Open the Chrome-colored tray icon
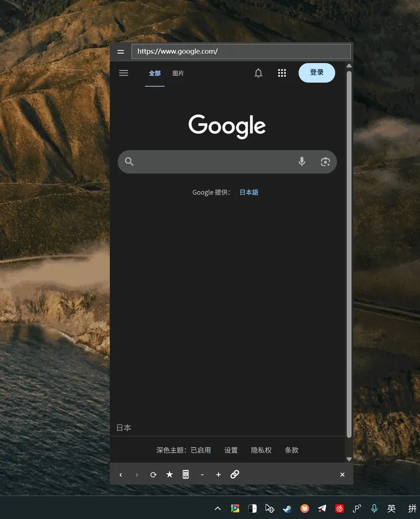Viewport: 420px width, 519px height. [235, 508]
